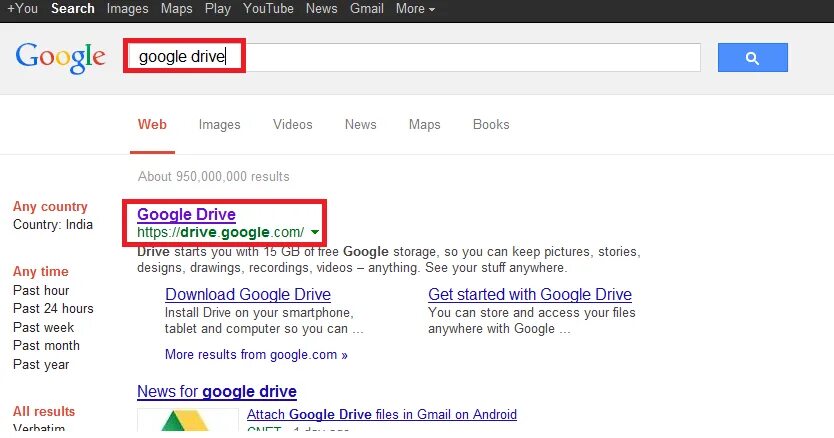
Task: Click More results from google.com
Action: [x=256, y=354]
